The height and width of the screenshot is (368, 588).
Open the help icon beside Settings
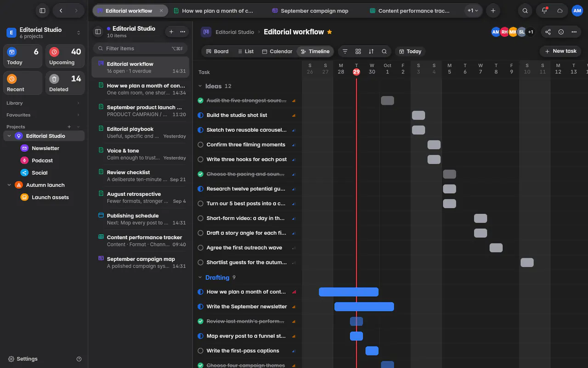coord(79,359)
